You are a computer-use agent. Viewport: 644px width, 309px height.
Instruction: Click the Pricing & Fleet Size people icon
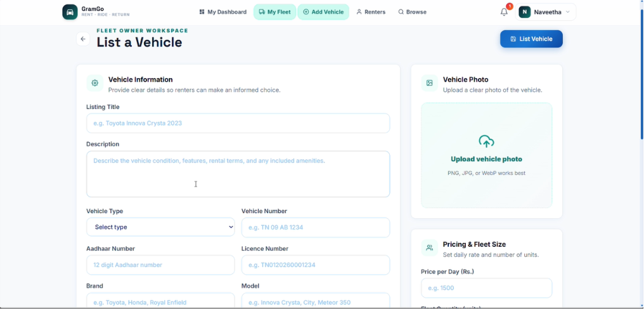(x=429, y=248)
